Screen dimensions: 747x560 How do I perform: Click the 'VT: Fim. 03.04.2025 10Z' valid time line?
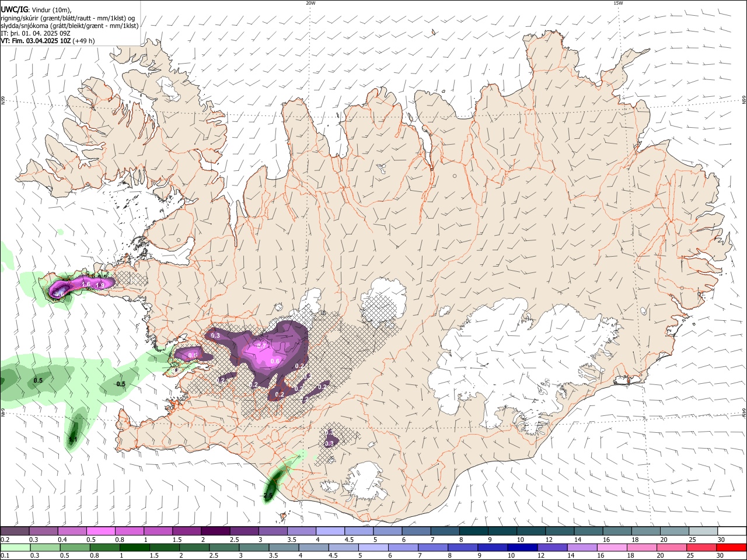point(47,41)
